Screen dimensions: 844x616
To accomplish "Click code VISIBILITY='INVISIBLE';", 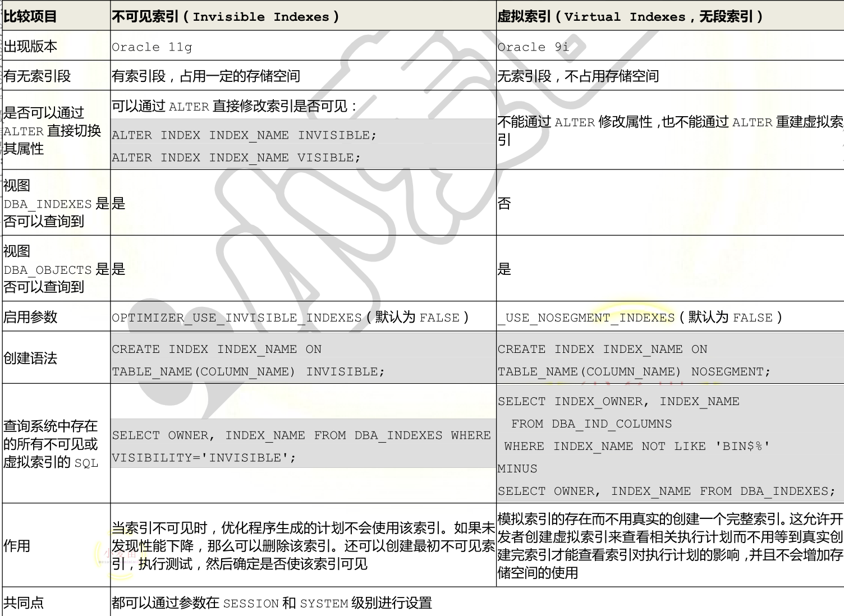I will (x=204, y=458).
